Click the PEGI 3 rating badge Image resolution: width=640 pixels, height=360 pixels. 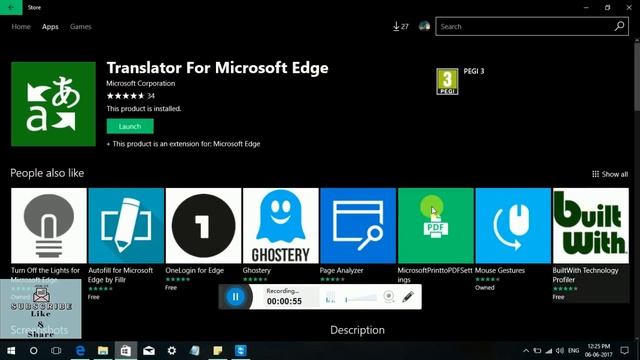(447, 82)
